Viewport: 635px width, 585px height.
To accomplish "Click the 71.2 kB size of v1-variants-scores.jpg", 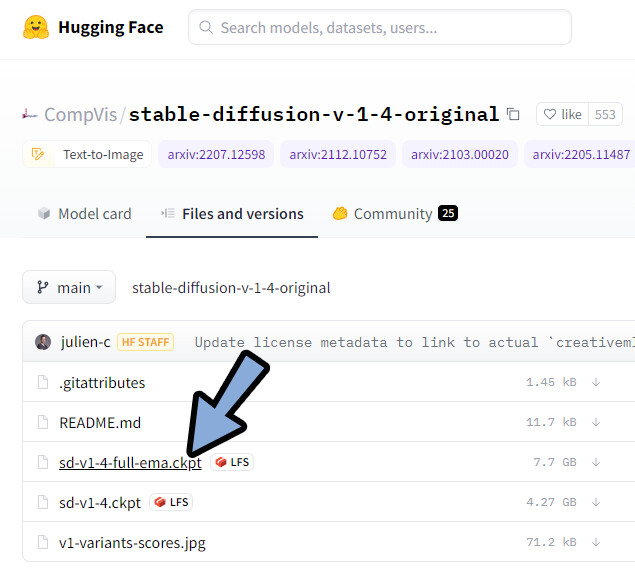I will click(551, 542).
